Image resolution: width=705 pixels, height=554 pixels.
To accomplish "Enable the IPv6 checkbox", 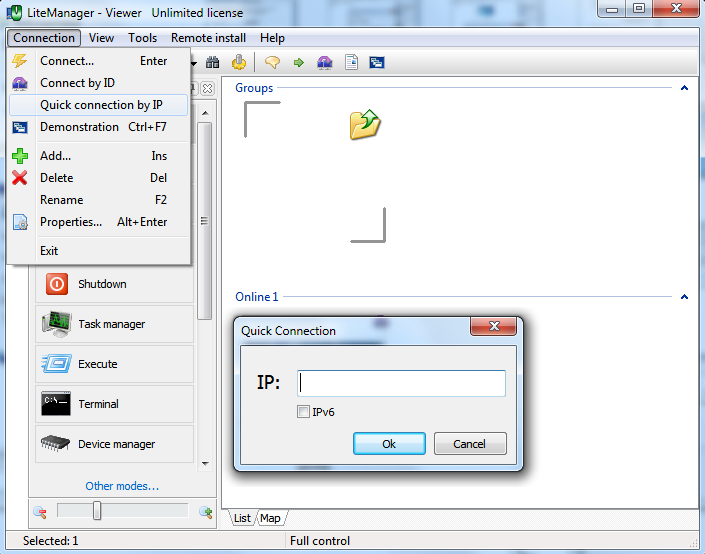I will (303, 411).
